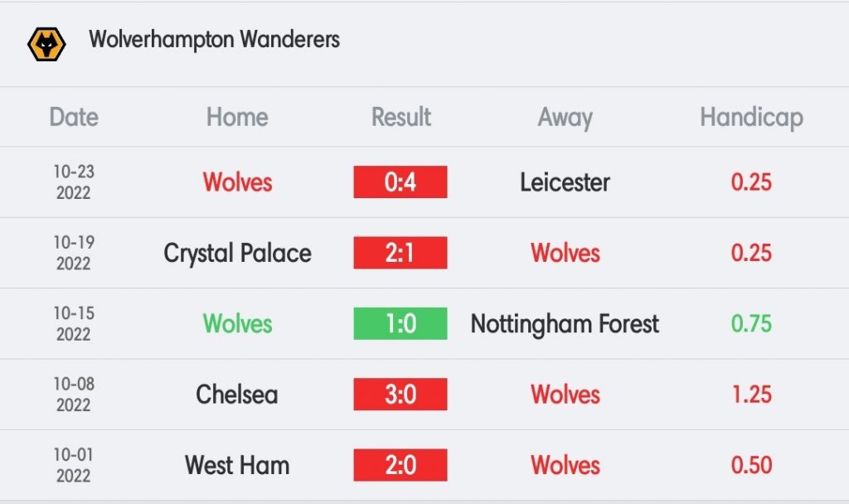Viewport: 849px width, 504px height.
Task: Click the 10-23 2022 match date
Action: click(x=74, y=182)
